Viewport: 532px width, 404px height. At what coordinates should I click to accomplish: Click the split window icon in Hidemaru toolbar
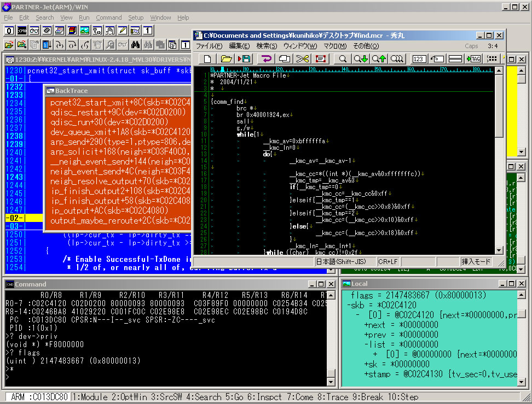tap(455, 59)
